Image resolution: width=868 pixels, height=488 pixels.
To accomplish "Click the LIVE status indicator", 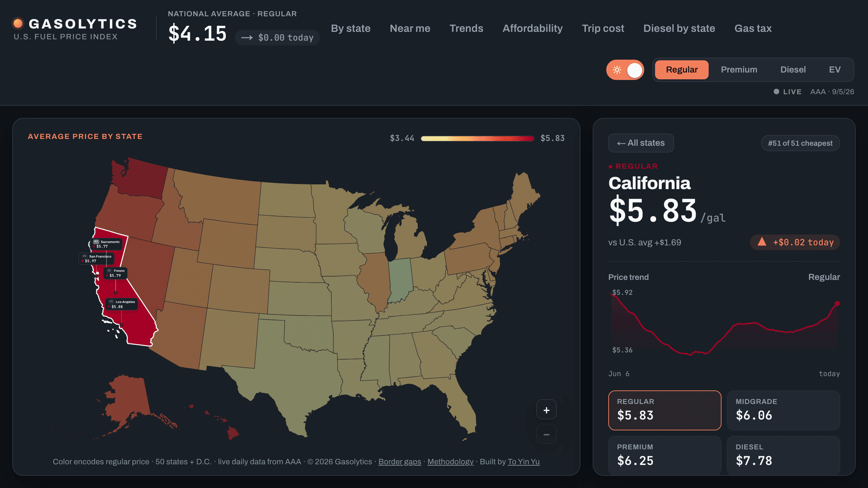I will coord(787,92).
